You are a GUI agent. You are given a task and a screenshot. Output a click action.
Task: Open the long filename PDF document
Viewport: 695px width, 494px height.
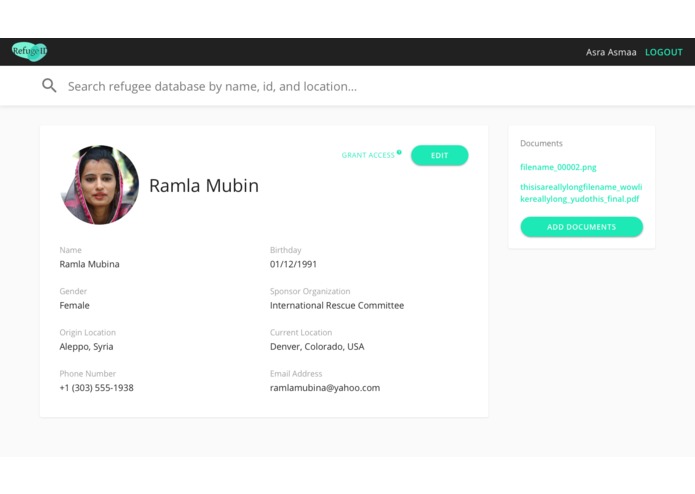(x=581, y=193)
